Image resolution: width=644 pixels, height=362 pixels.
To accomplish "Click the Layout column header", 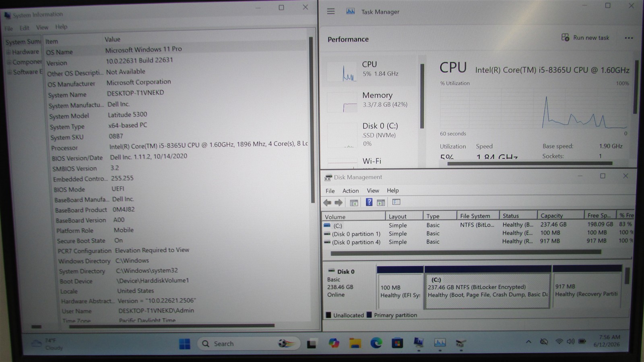I will (404, 216).
